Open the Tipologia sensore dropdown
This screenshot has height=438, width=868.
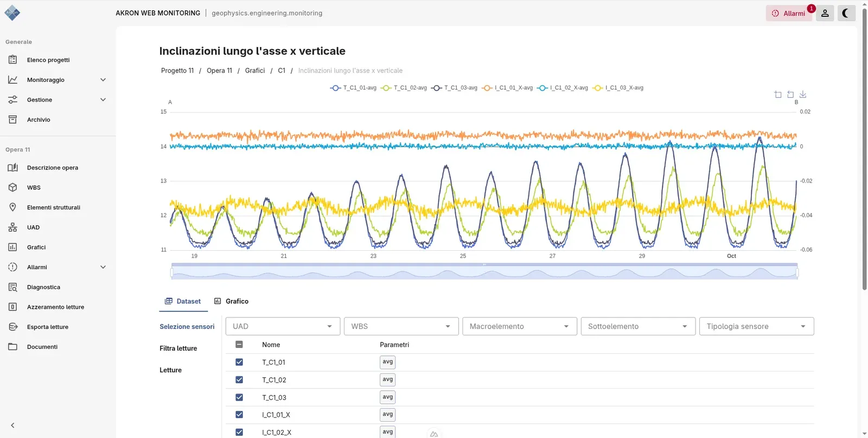(x=757, y=326)
